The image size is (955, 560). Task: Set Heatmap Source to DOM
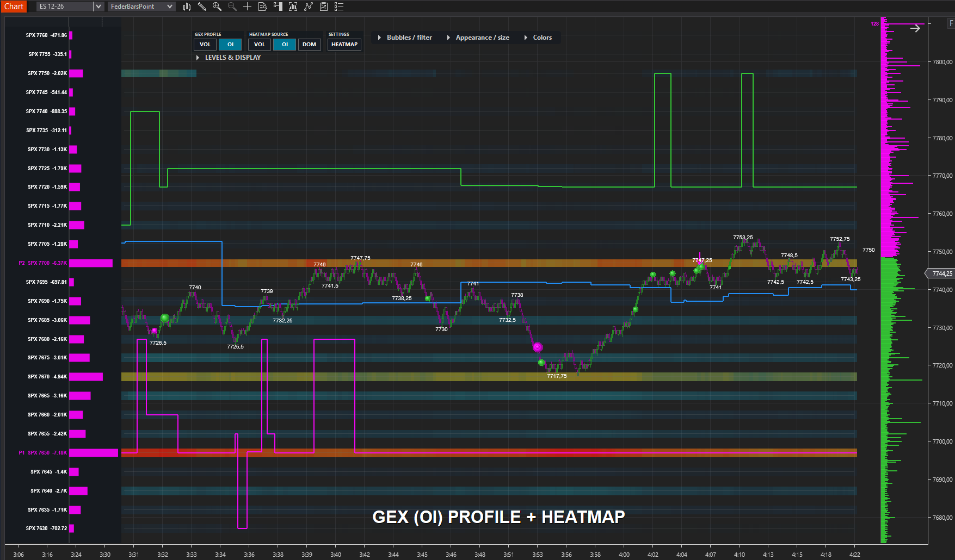point(310,45)
